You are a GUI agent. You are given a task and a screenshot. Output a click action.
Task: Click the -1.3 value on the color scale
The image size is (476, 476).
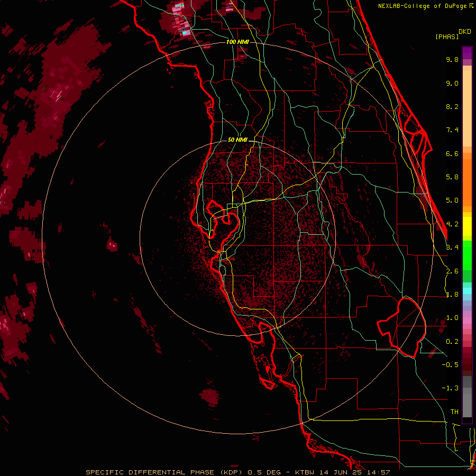point(450,388)
